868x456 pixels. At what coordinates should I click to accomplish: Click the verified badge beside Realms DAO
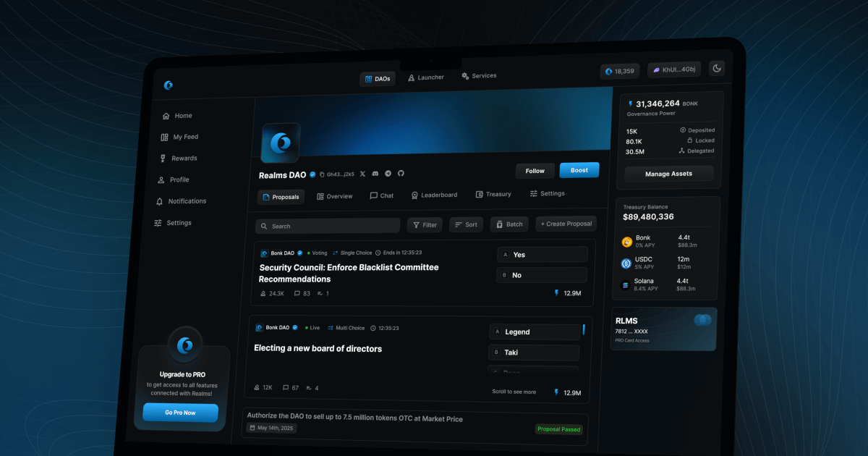[x=312, y=174]
